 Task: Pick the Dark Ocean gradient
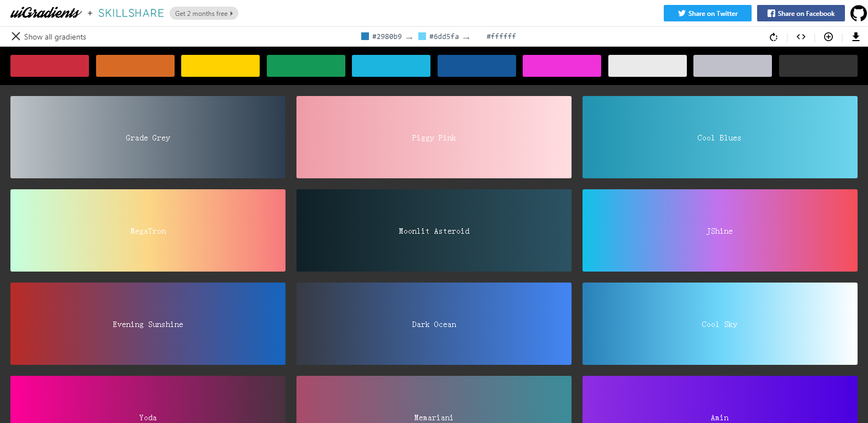[434, 324]
